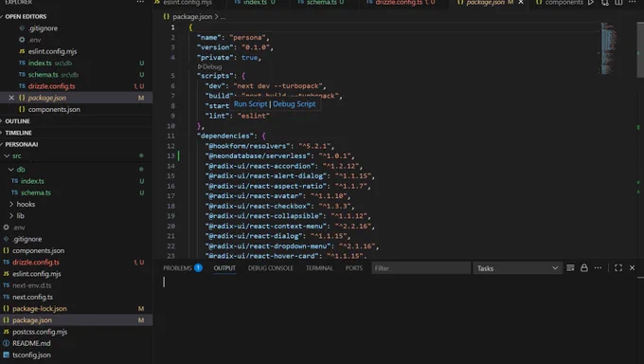This screenshot has height=364, width=644.
Task: Switch to the components.json editor tab
Action: pos(563,3)
